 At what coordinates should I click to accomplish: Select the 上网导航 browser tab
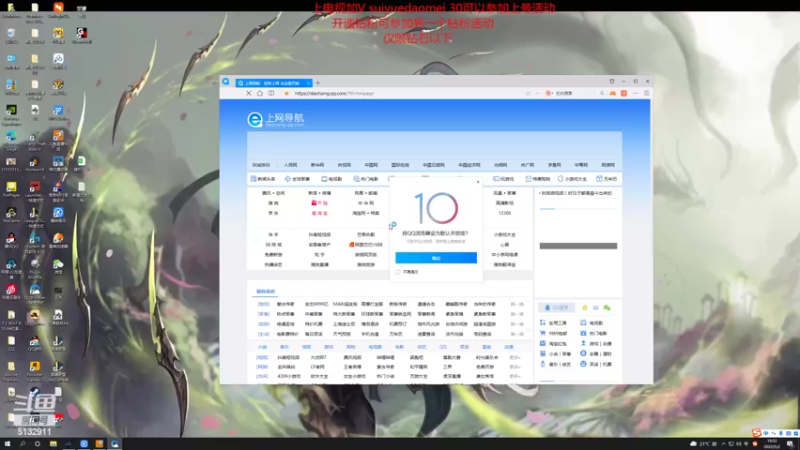coord(273,83)
